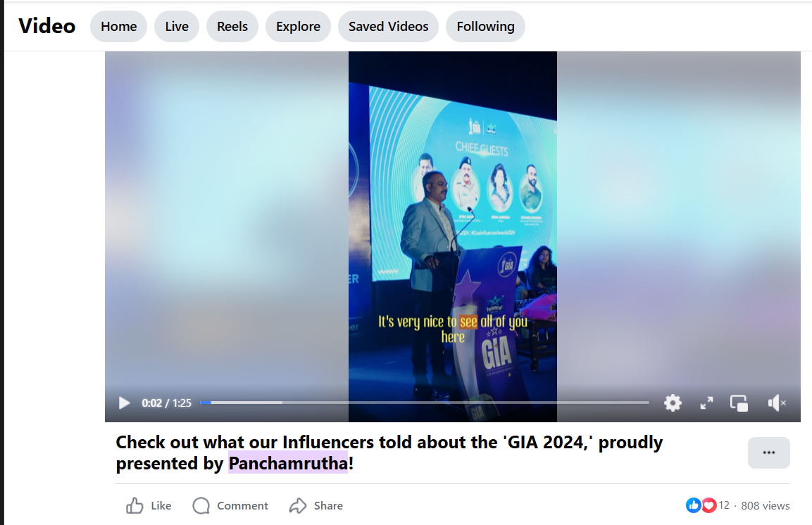The image size is (812, 525).
Task: Open the Reels tab
Action: 232,26
